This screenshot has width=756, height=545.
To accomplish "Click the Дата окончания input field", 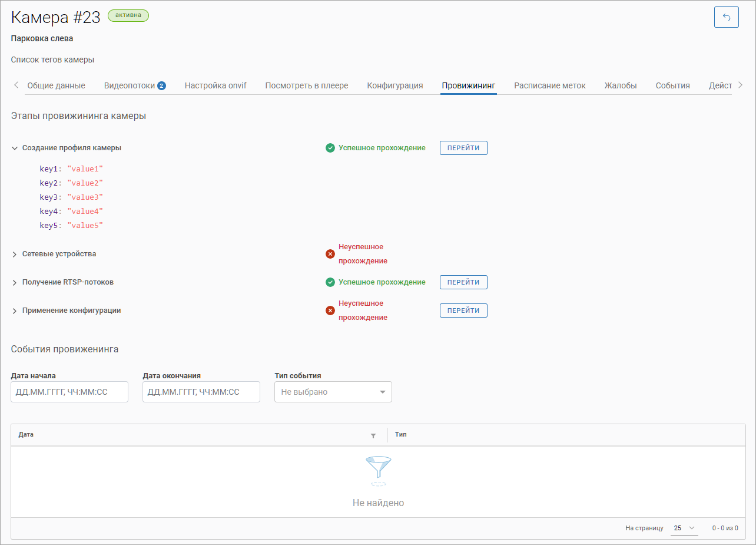I will click(x=201, y=392).
